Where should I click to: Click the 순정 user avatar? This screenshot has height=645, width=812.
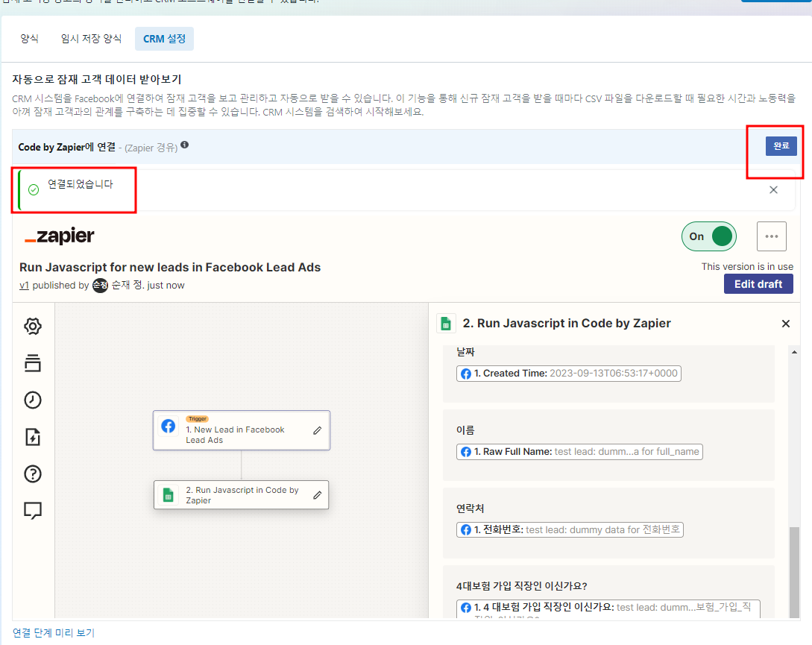pyautogui.click(x=100, y=286)
